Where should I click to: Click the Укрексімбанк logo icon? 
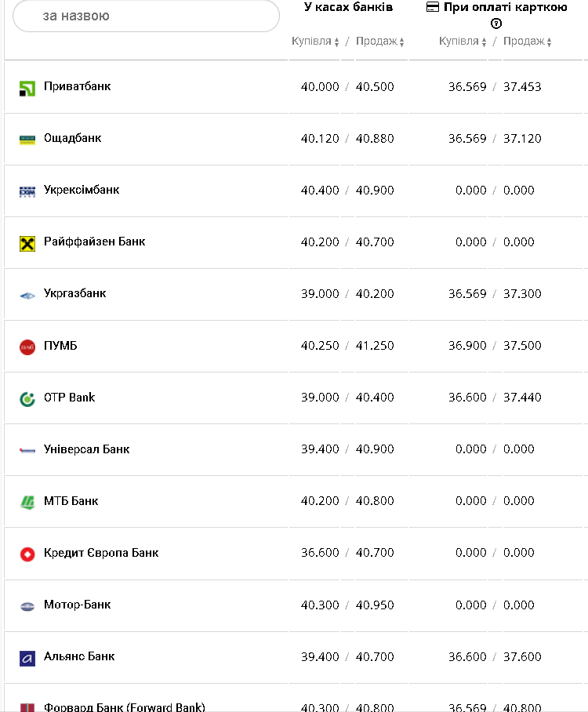[27, 191]
